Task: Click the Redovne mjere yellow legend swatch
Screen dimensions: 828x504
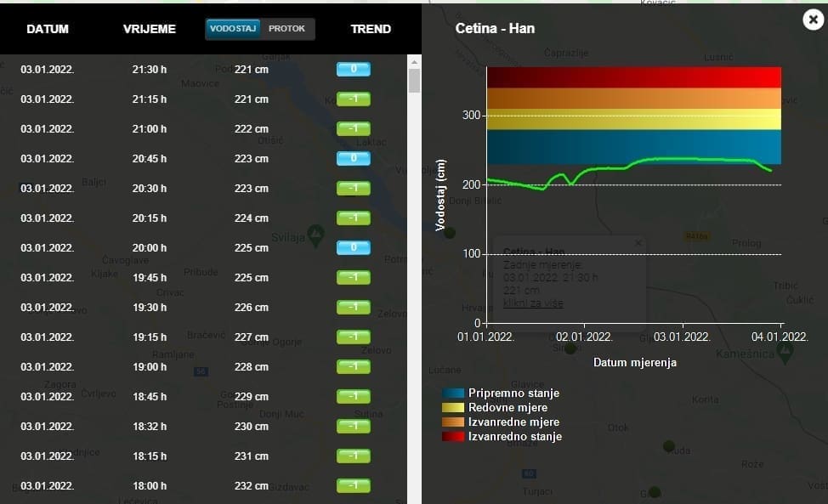Action: tap(453, 408)
